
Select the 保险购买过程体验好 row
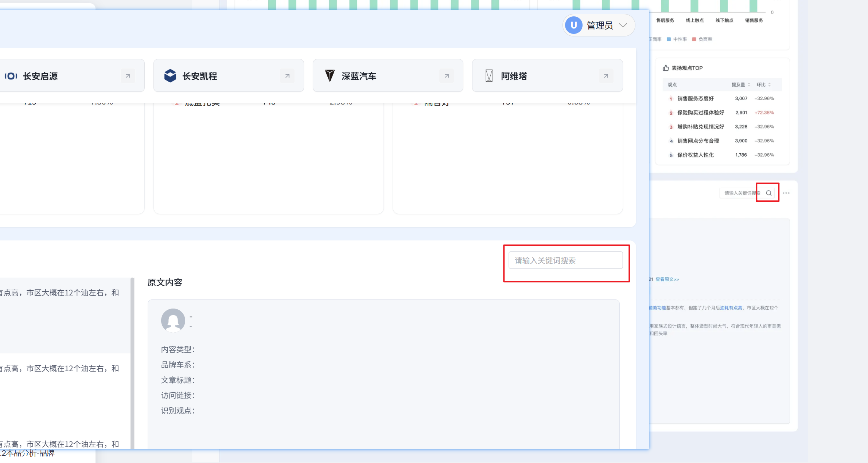(x=722, y=113)
